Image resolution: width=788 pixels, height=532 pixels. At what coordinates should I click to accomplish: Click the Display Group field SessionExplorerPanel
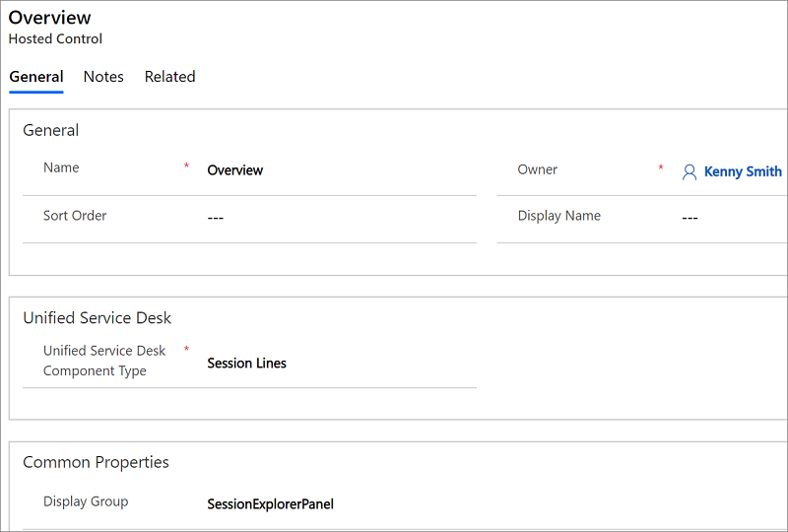point(270,503)
